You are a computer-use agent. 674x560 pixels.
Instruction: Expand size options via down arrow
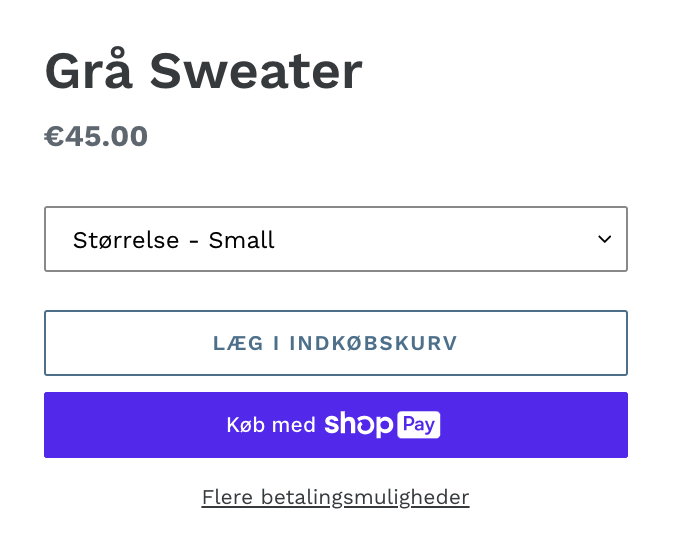click(604, 239)
